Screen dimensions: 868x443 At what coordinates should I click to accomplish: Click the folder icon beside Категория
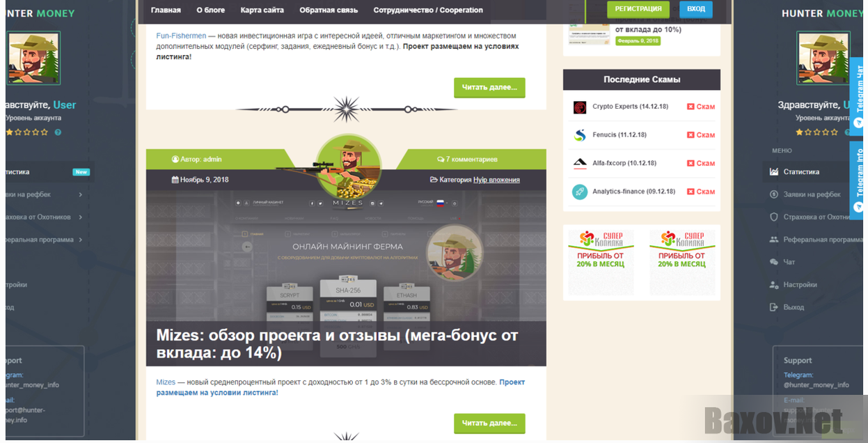coord(434,180)
